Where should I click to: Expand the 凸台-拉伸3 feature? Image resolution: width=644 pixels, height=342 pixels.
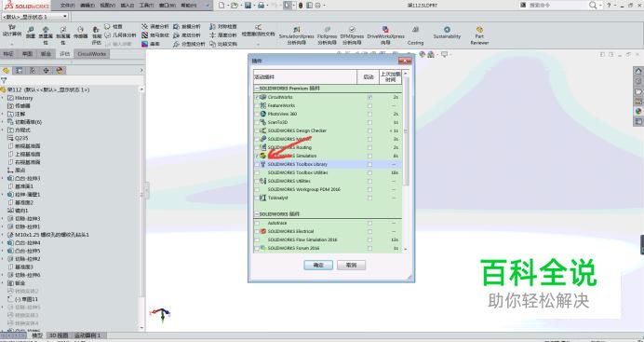click(x=3, y=178)
